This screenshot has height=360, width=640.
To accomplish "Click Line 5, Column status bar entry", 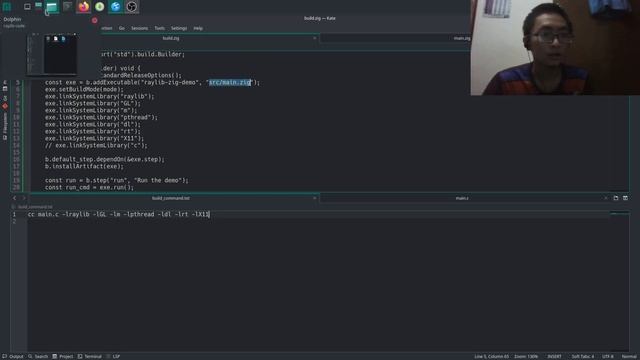I will (491, 356).
